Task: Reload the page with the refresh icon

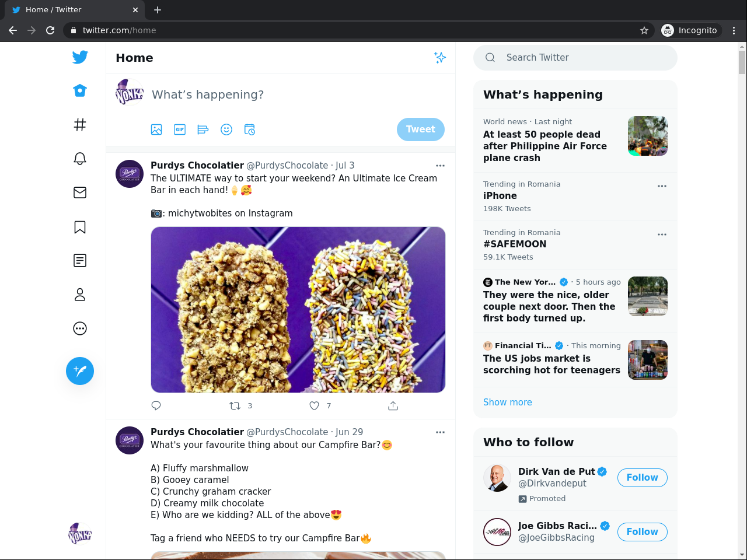Action: [x=50, y=30]
